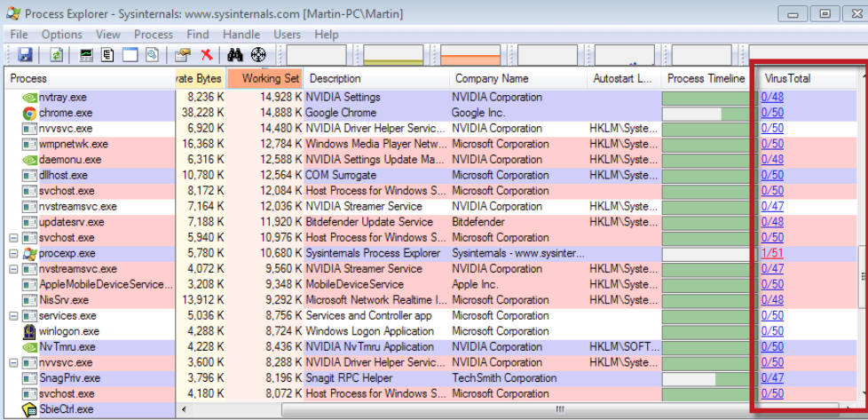This screenshot has height=420, width=868.
Task: Click the AppleMobileDeviceService process icon
Action: coord(29,285)
